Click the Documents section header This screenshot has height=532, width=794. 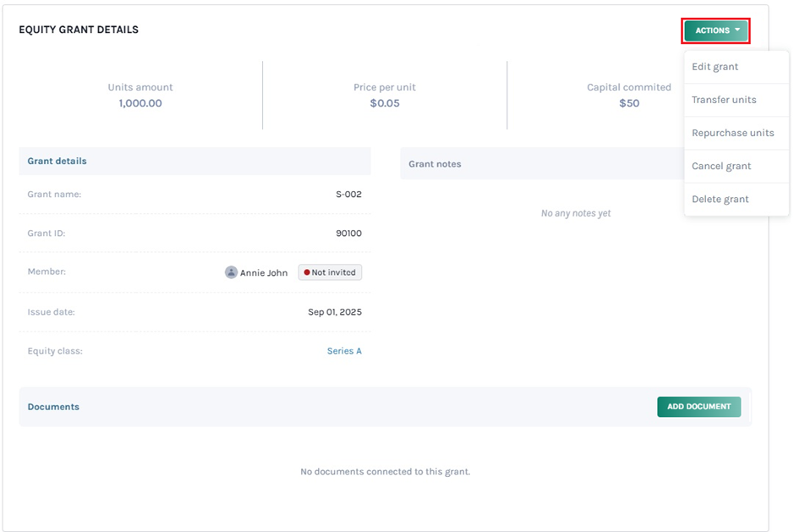(x=53, y=407)
